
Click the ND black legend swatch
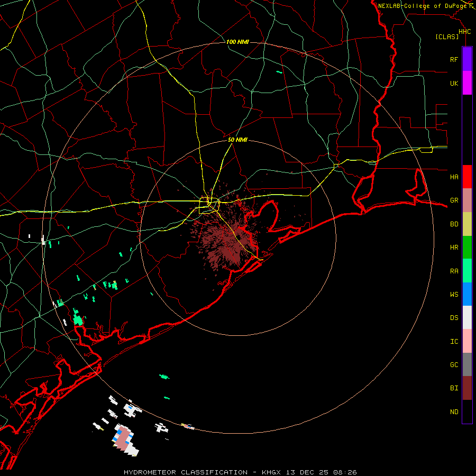click(467, 411)
